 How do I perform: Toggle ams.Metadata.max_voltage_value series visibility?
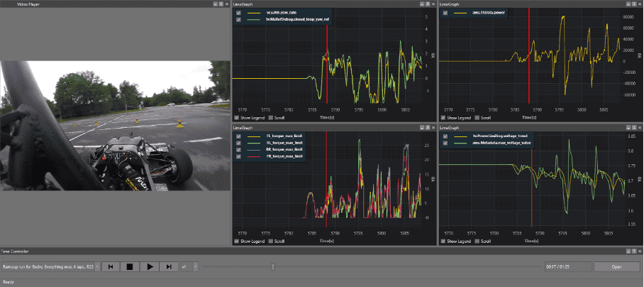(x=445, y=142)
